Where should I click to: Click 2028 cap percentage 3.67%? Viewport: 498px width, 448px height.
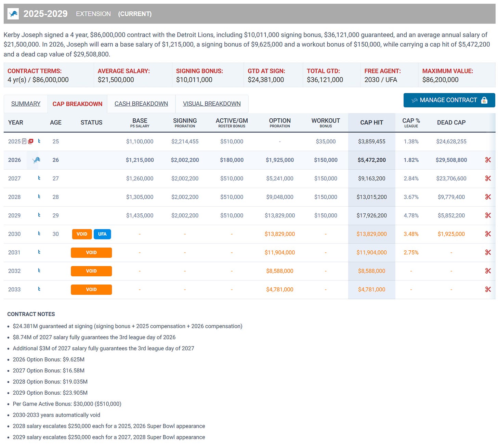[411, 197]
